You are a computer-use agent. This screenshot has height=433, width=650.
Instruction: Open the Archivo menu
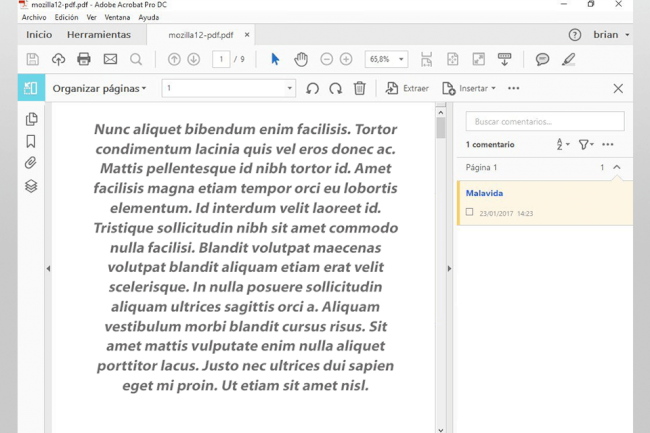coord(34,17)
